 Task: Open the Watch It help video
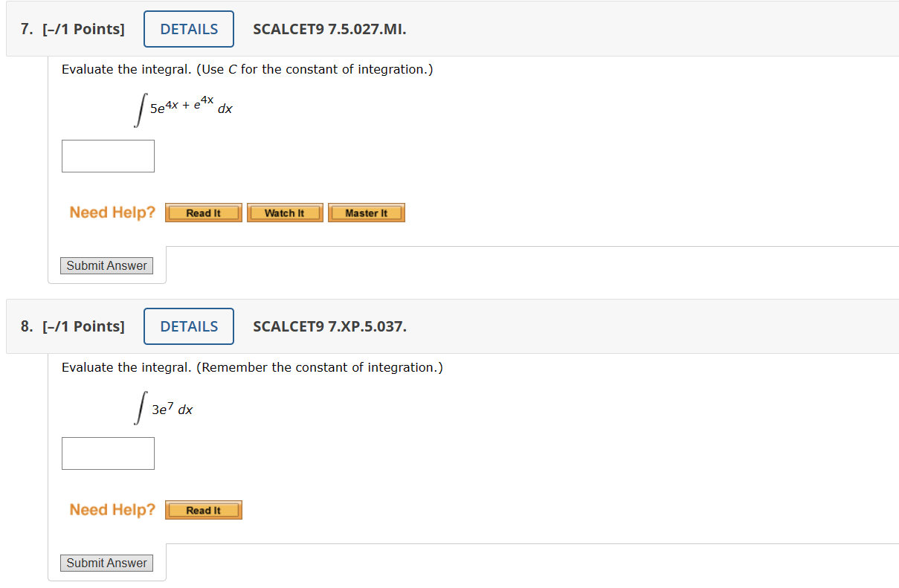[x=285, y=213]
